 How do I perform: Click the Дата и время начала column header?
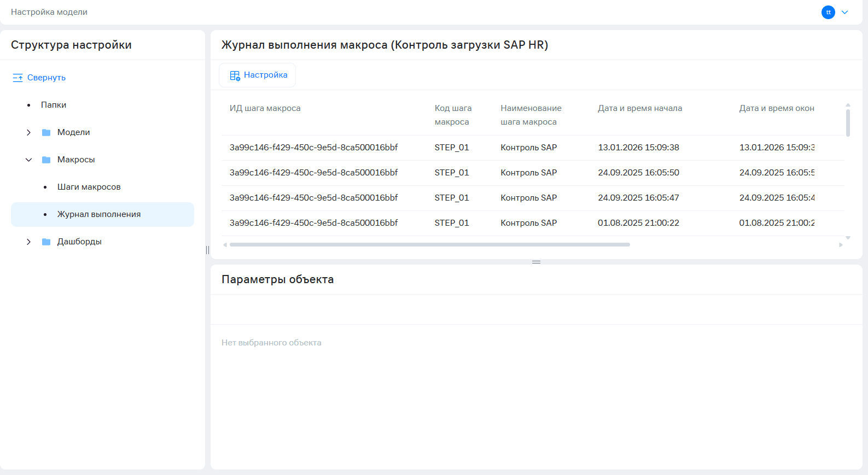click(x=640, y=108)
